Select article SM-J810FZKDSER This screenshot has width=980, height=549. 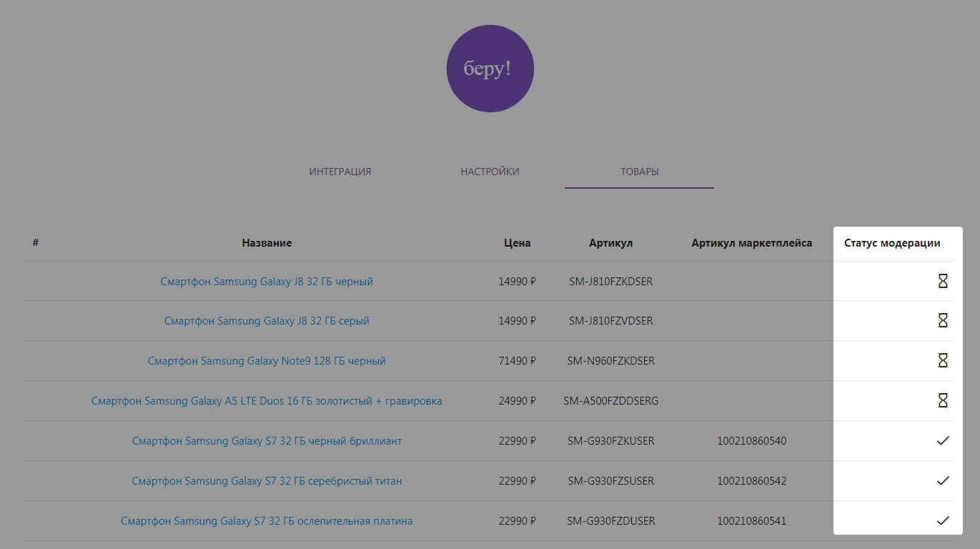611,282
